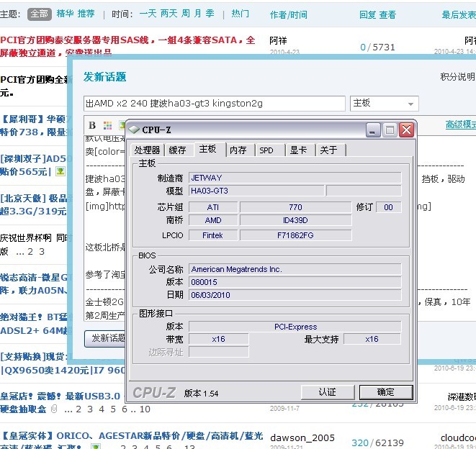Switch to the 处理器 tab
The height and width of the screenshot is (449, 476).
click(x=147, y=150)
